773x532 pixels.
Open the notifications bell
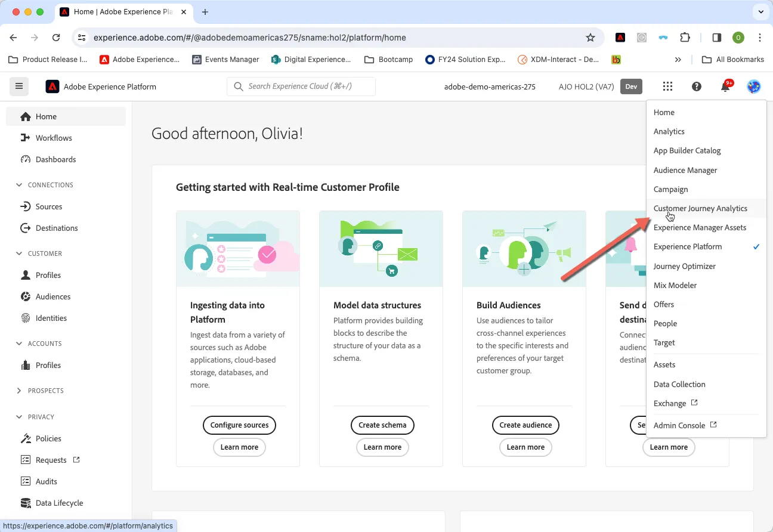click(726, 86)
